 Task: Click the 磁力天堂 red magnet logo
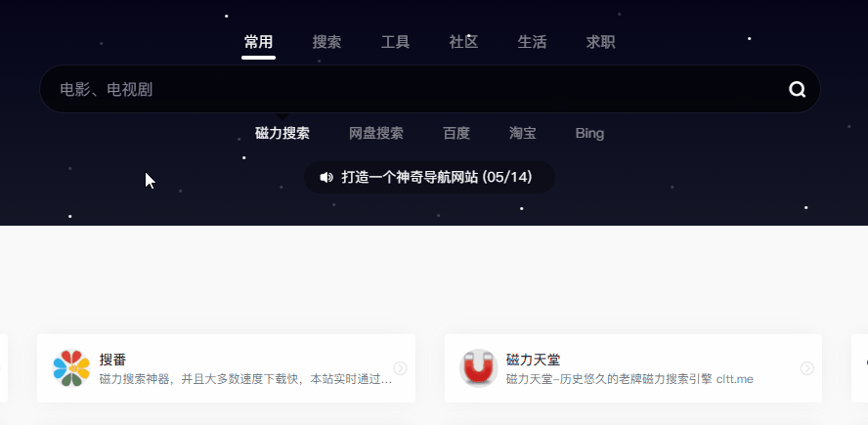[x=479, y=368]
